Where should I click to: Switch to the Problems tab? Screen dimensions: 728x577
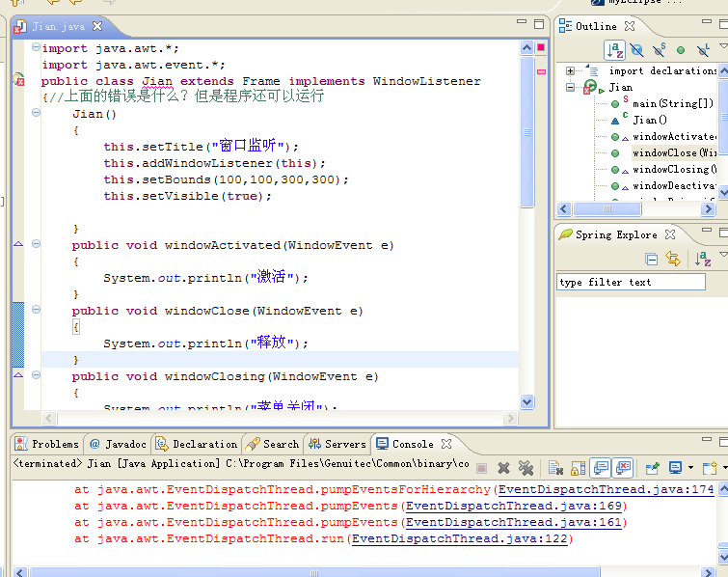pos(47,444)
